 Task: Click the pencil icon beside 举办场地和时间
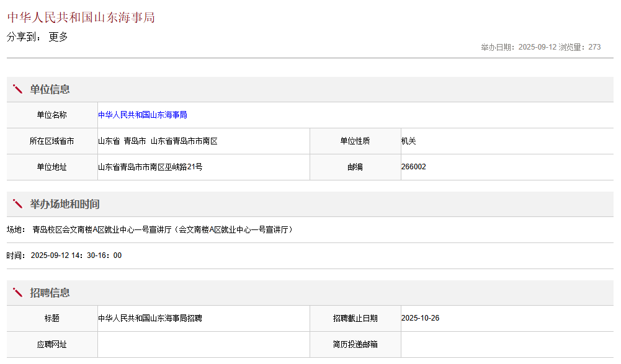click(x=17, y=204)
